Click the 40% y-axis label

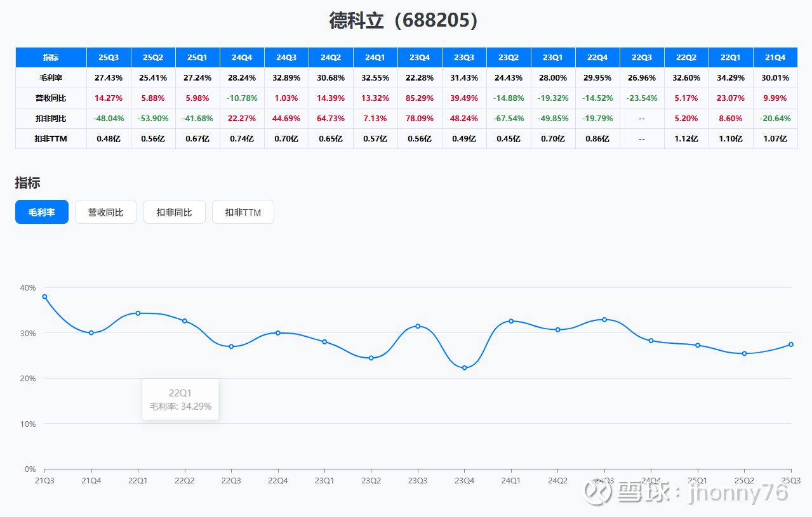point(28,287)
